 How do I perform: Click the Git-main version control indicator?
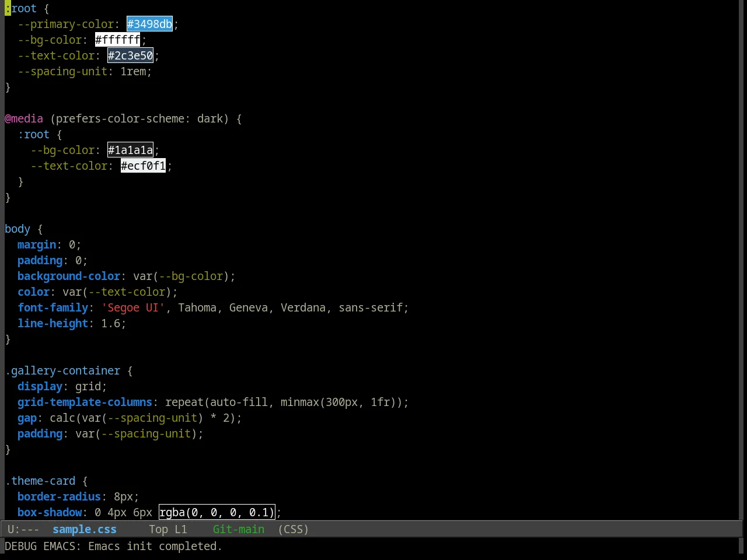[x=239, y=529]
